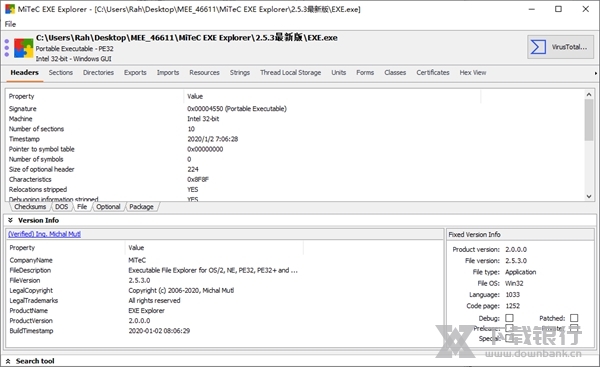The height and width of the screenshot is (367, 600).
Task: Select the Size of optional header row
Action: (x=295, y=169)
